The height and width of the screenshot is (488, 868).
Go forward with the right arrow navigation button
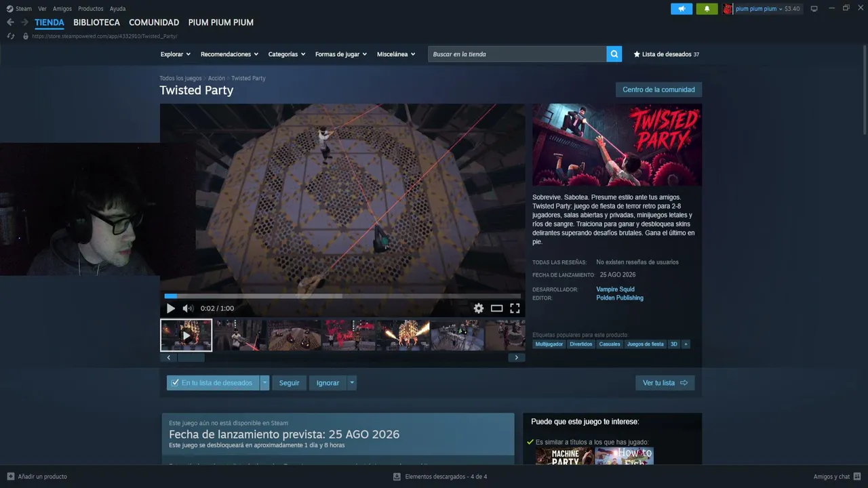click(24, 22)
